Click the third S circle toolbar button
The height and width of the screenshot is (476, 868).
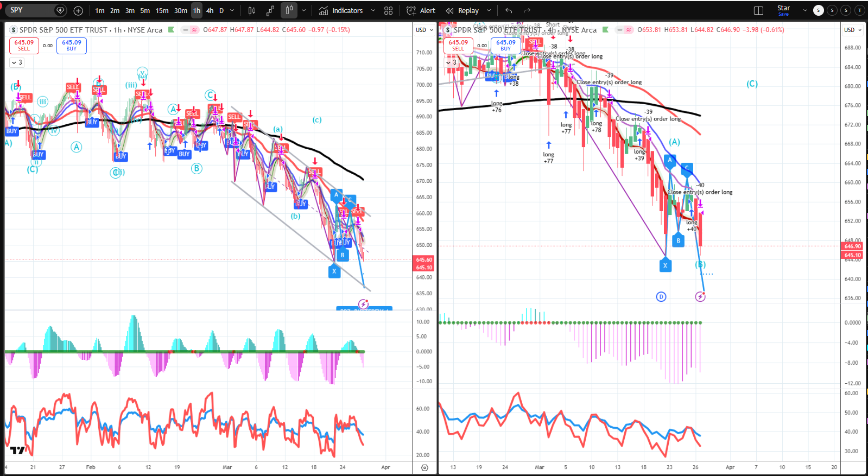(846, 10)
